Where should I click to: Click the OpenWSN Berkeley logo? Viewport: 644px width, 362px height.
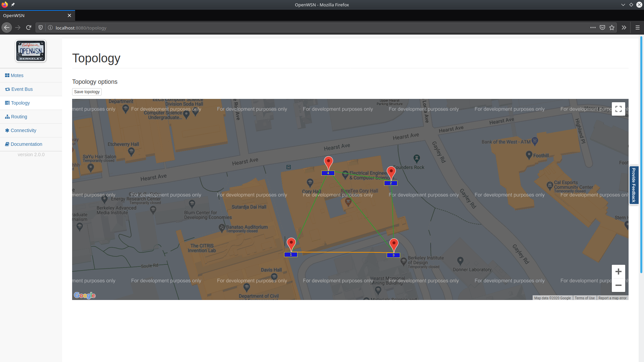click(x=31, y=51)
